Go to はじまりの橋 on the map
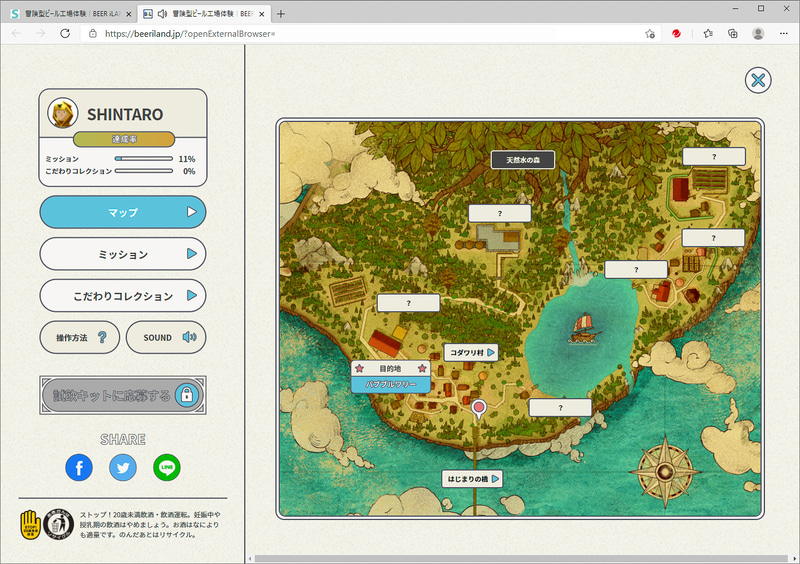The height and width of the screenshot is (564, 800). [472, 479]
